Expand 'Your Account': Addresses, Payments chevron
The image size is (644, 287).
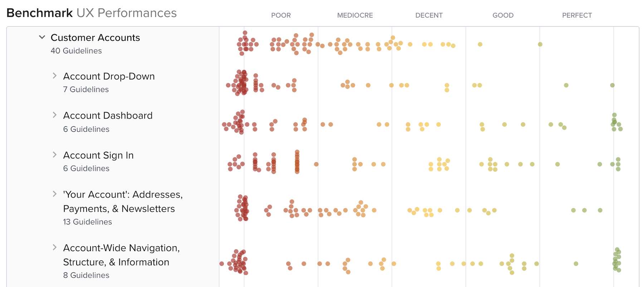tap(54, 194)
